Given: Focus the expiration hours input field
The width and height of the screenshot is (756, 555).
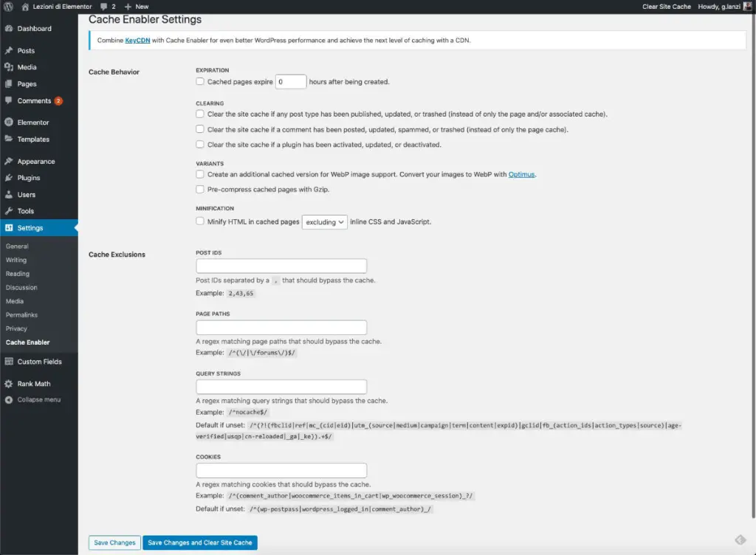Looking at the screenshot, I should 291,82.
